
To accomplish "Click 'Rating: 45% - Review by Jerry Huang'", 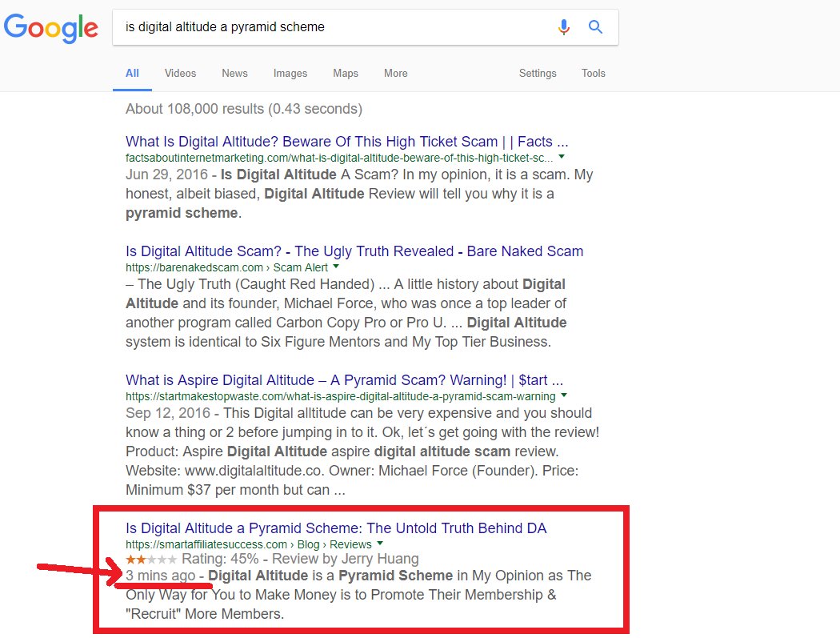I will click(300, 559).
